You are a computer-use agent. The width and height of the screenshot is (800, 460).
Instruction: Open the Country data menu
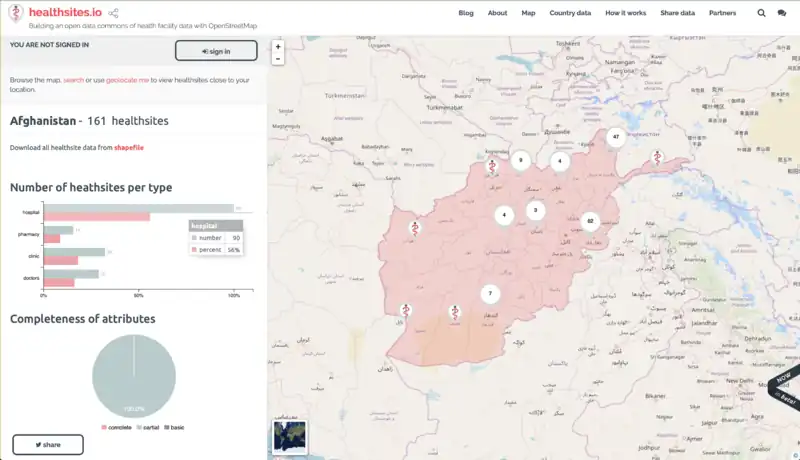pos(570,13)
